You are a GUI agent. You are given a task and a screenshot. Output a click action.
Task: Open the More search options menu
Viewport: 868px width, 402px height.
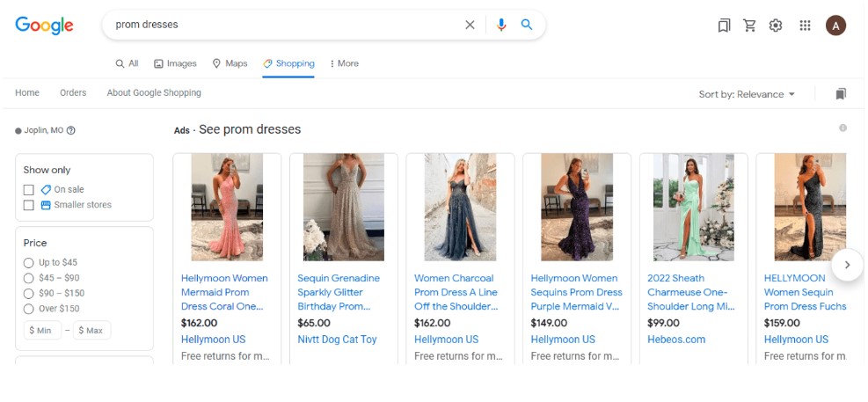[345, 63]
